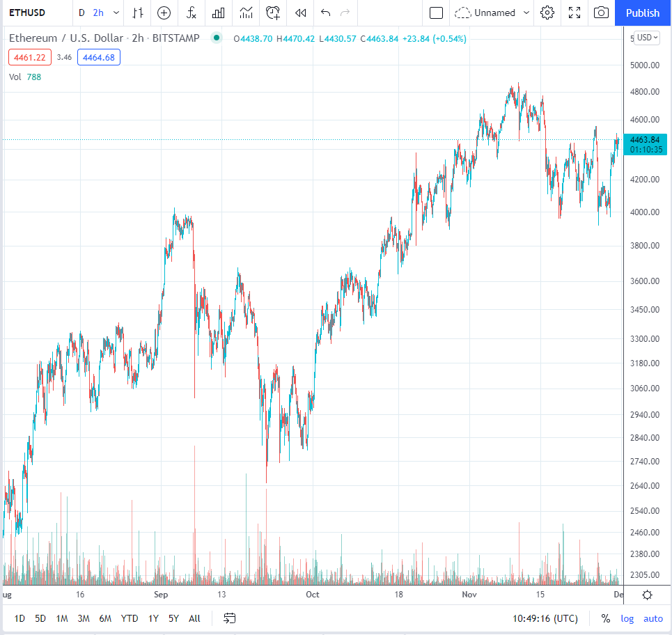Select the All date range
The height and width of the screenshot is (635, 672).
pos(194,618)
